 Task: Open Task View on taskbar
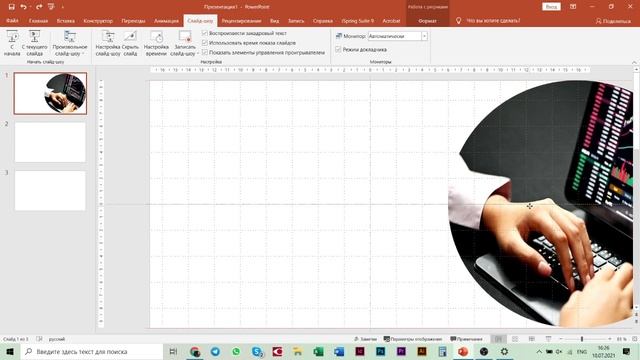point(173,351)
